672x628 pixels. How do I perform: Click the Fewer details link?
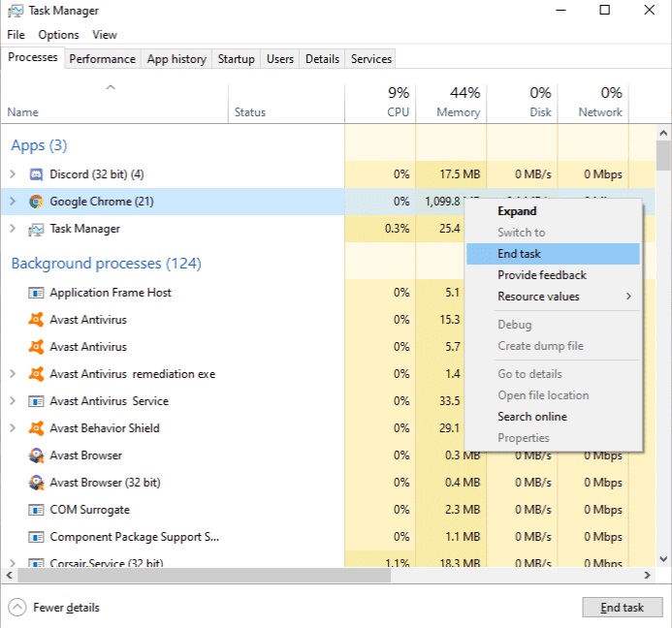[x=66, y=608]
